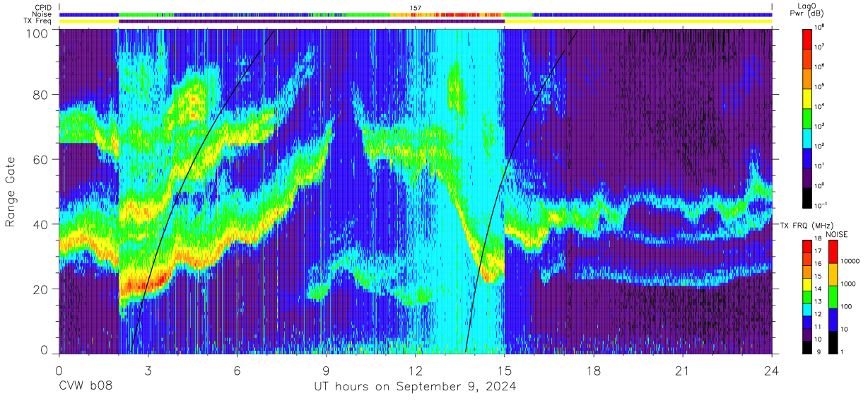
Task: Click the yellow 14-15 MHz TX FRQ swatch
Action: [x=807, y=284]
